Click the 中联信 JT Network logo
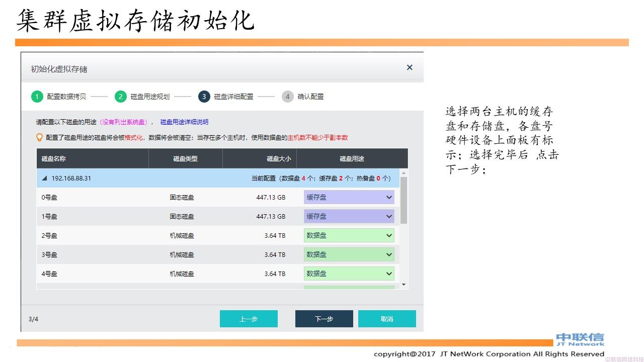 click(x=580, y=339)
